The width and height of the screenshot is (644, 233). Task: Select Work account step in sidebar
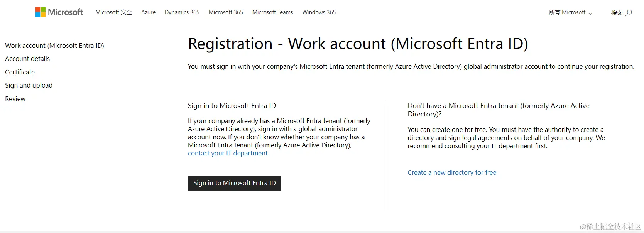coord(54,46)
